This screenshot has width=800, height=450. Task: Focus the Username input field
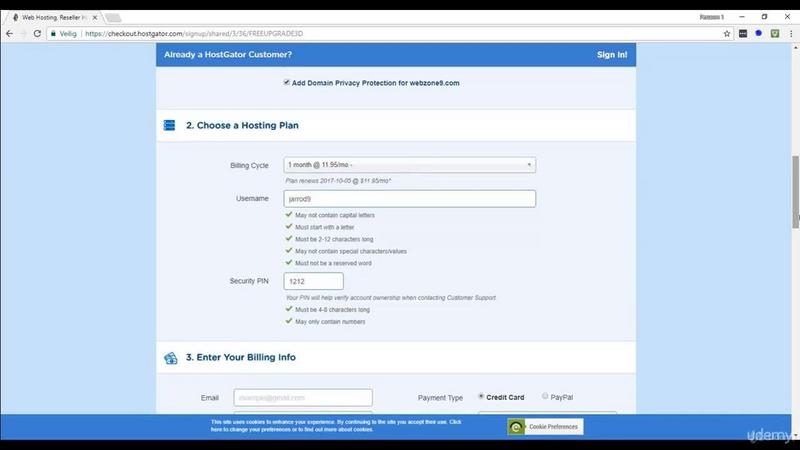click(x=410, y=198)
